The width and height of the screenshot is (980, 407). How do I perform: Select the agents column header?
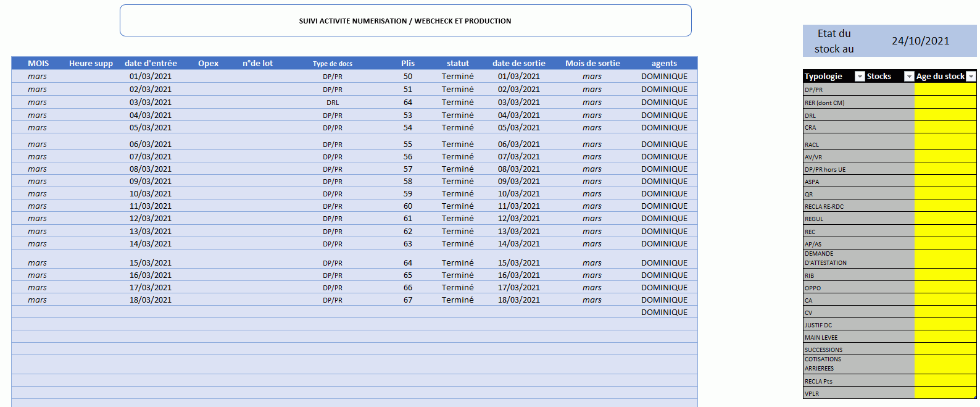click(664, 63)
